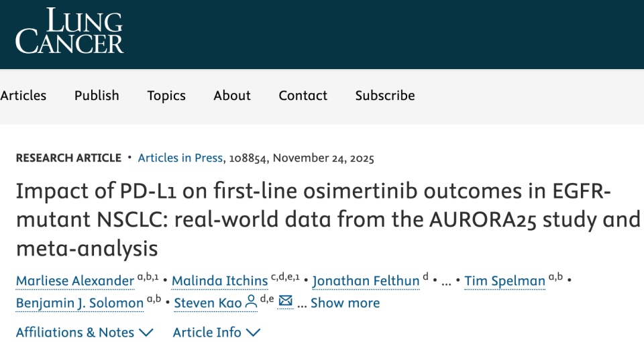Click the person icon beside Steven Kao

pos(251,302)
